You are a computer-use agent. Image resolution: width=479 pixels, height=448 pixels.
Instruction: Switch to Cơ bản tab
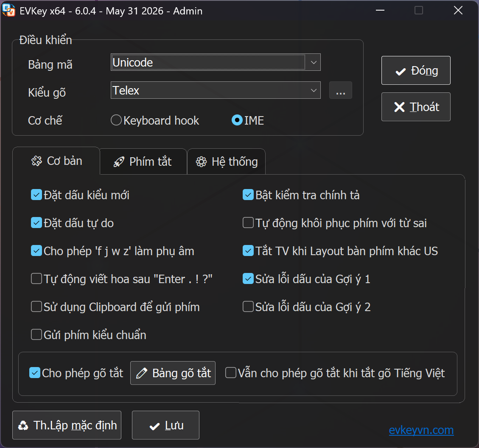(56, 161)
